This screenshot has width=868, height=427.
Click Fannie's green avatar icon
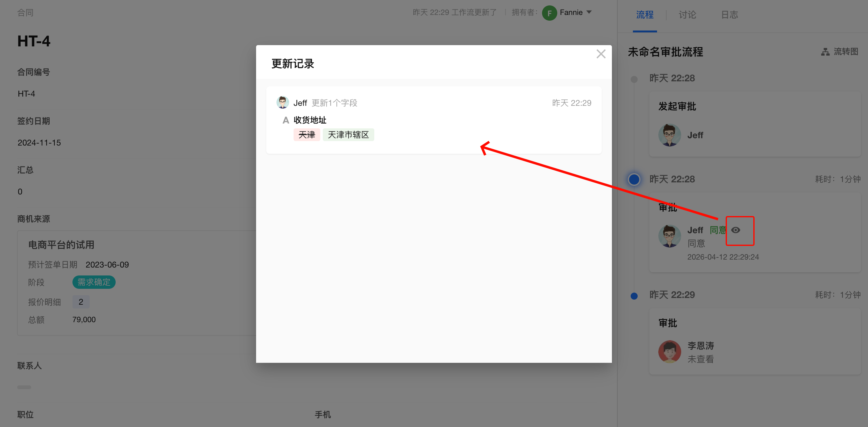click(549, 13)
